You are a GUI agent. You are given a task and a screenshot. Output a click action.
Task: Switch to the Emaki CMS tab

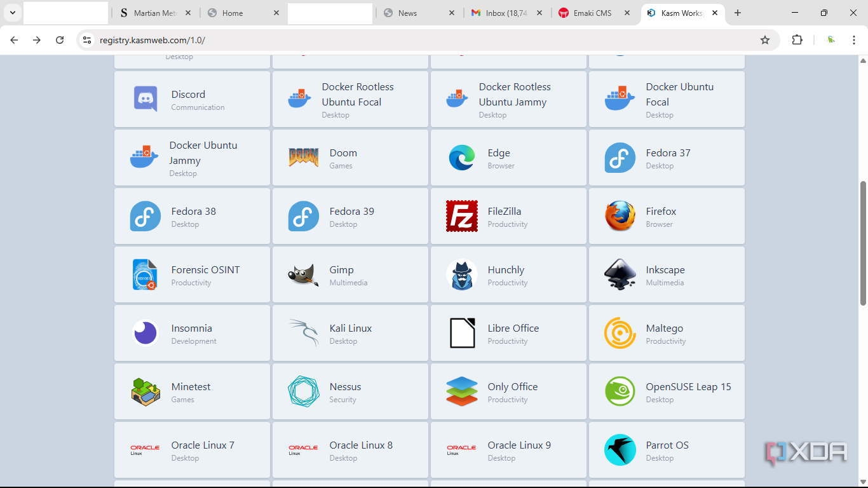pos(595,13)
